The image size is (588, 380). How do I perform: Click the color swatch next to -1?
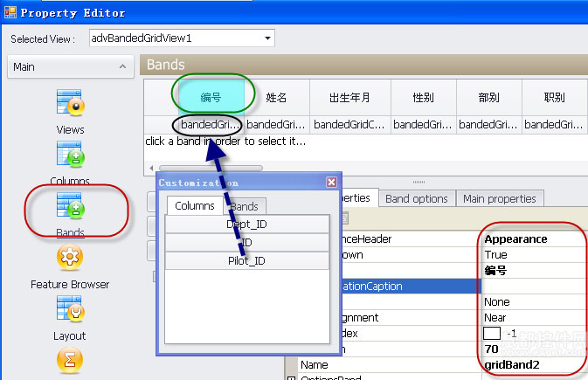click(492, 333)
